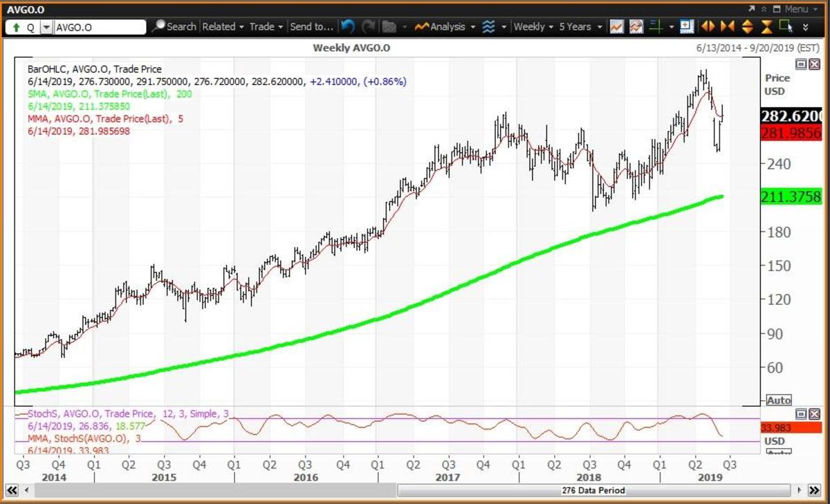Viewport: 830px width, 504px height.
Task: Click the BarOHLC, AVGO.O, Trade Price legend
Action: tap(95, 69)
